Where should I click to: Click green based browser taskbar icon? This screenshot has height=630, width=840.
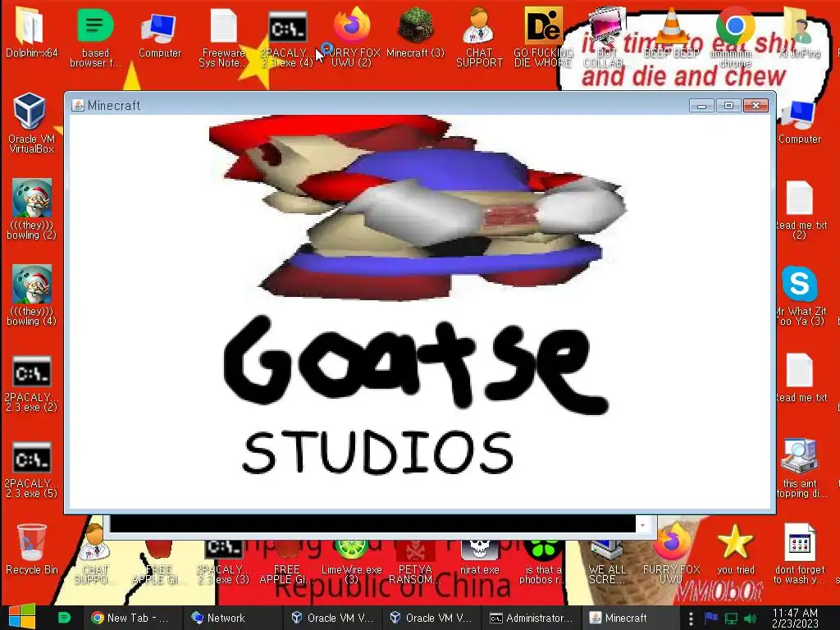point(64,618)
